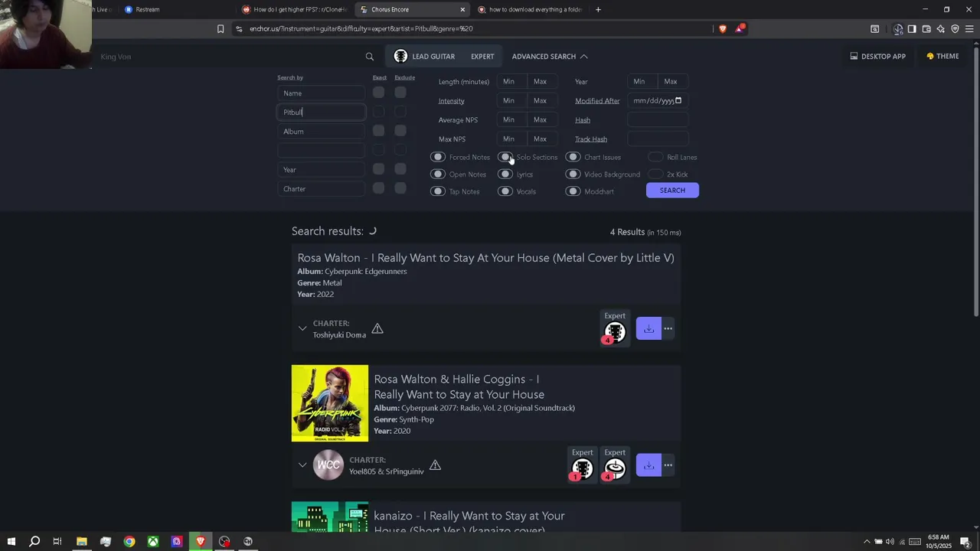Viewport: 980px width, 551px height.
Task: Toggle the Vocals switch
Action: 505,191
